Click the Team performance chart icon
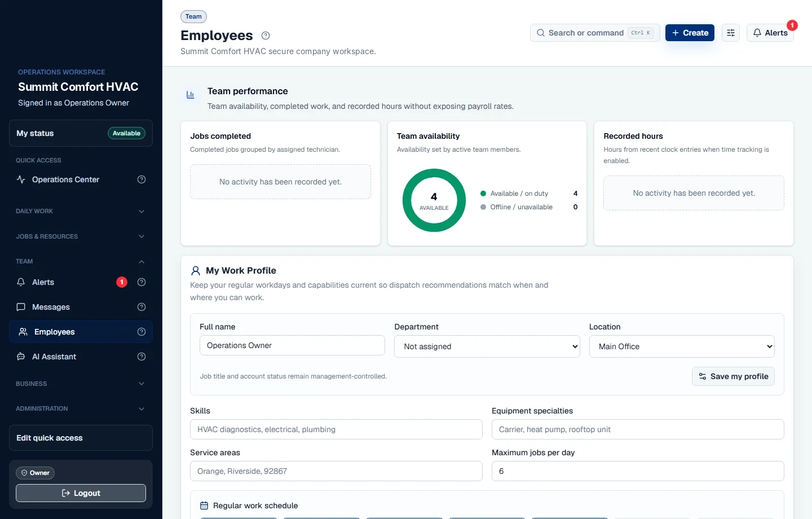812x519 pixels. point(191,95)
